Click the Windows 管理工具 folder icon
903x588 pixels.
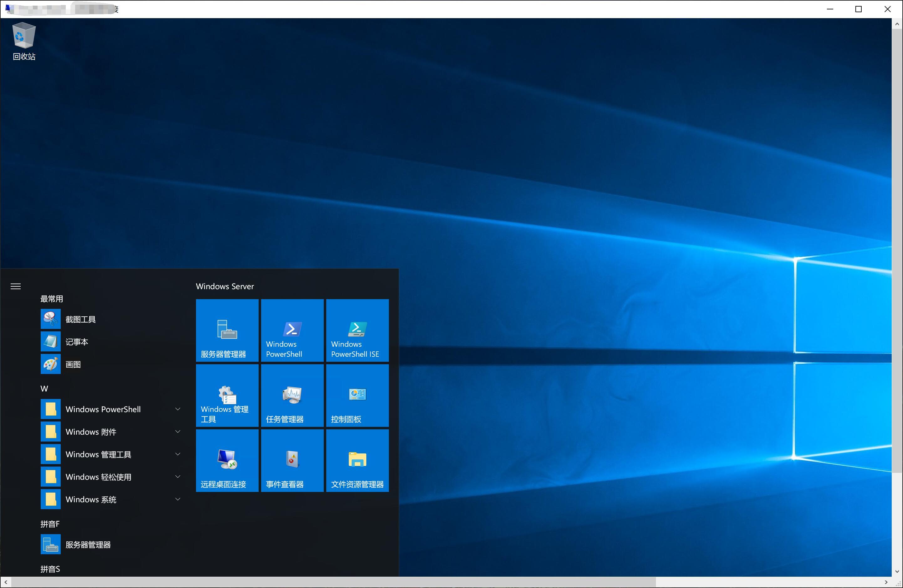point(50,454)
